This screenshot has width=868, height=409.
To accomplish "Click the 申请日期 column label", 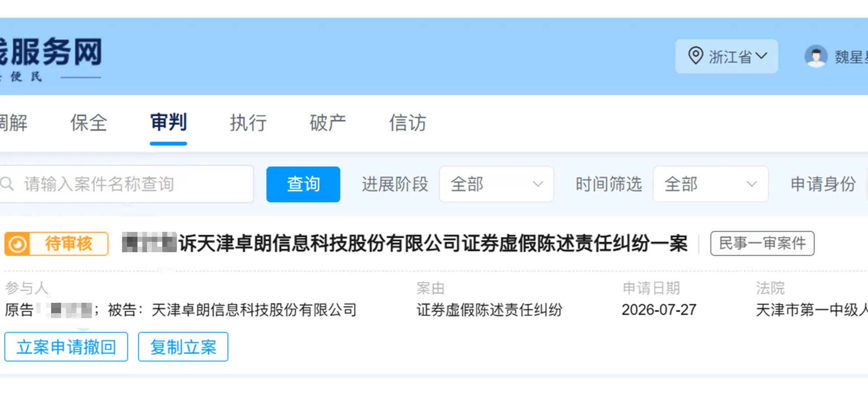I will 651,288.
